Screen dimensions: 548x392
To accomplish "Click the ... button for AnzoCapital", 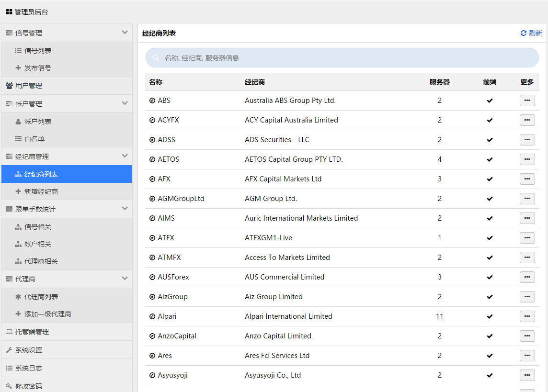I will [x=527, y=336].
